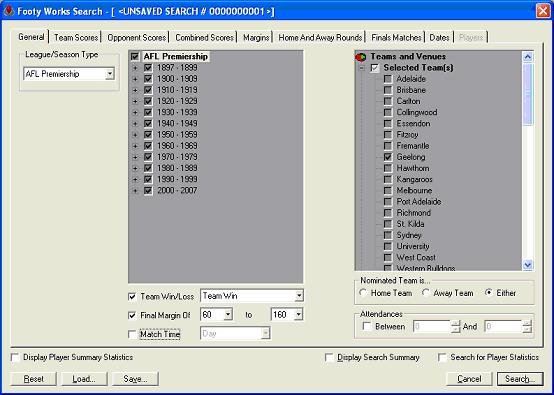Viewport: 554px width, 395px height.
Task: Go to the Margins tab
Action: click(256, 37)
